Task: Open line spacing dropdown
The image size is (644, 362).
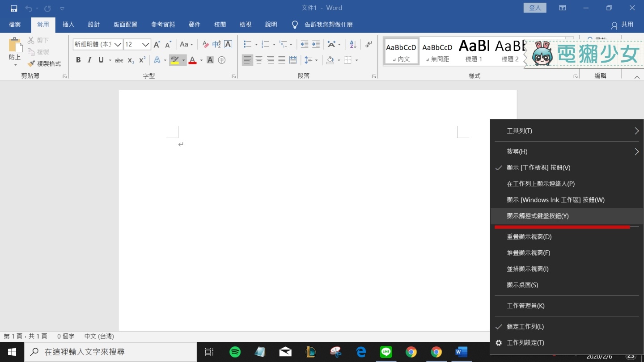Action: 311,60
